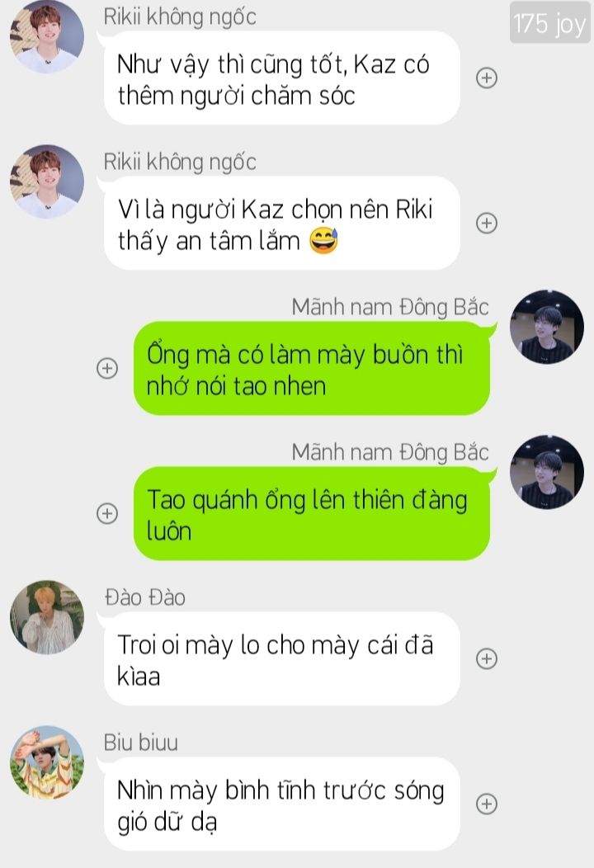This screenshot has height=868, width=594.
Task: Tap the sender name 'Đào Đào'
Action: tap(144, 597)
